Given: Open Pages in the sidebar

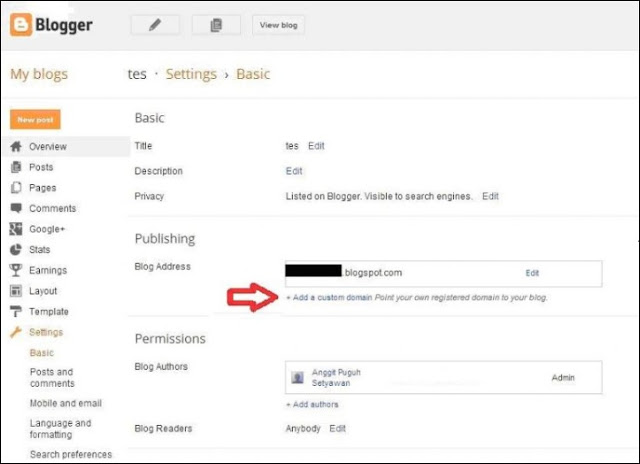Looking at the screenshot, I should [42, 188].
